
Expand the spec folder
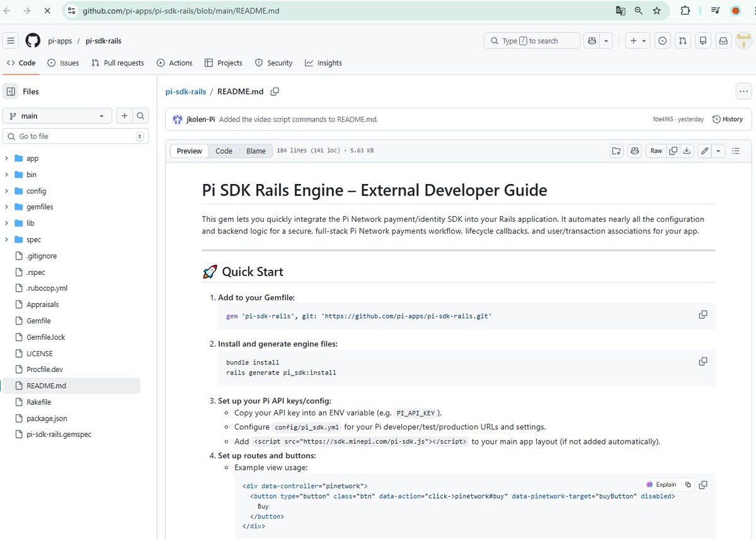click(x=6, y=240)
